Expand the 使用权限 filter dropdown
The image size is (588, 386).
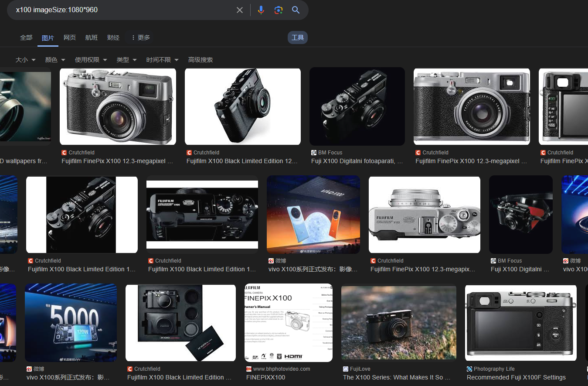(x=91, y=60)
